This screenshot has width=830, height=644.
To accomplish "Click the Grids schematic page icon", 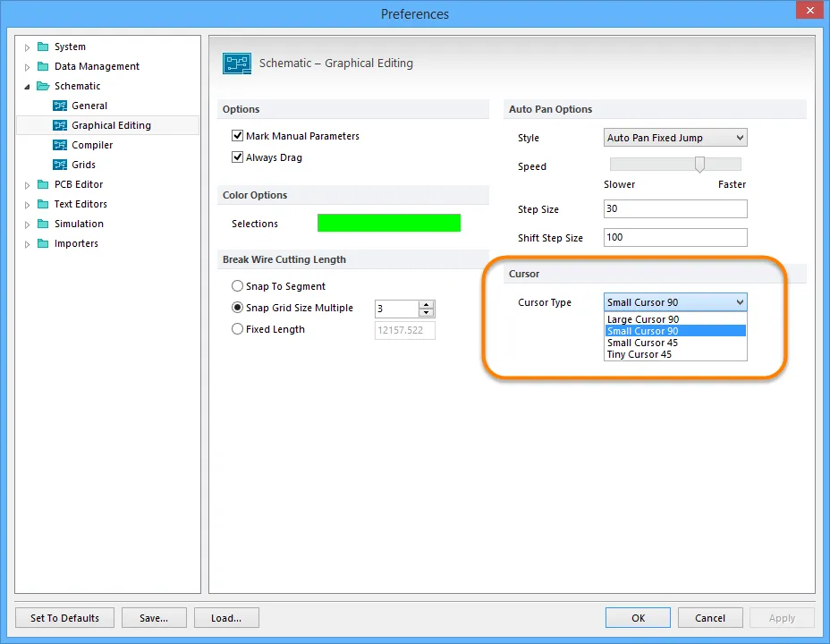I will [x=60, y=165].
